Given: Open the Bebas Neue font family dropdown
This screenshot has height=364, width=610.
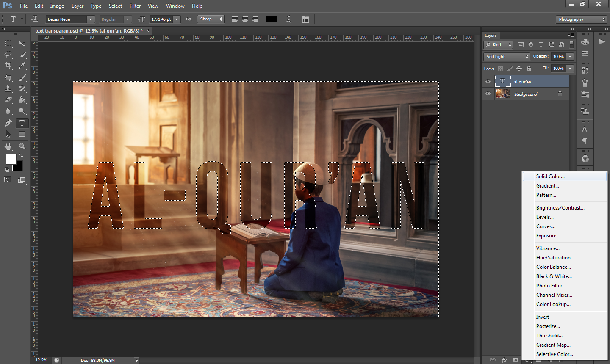Looking at the screenshot, I should click(x=91, y=19).
